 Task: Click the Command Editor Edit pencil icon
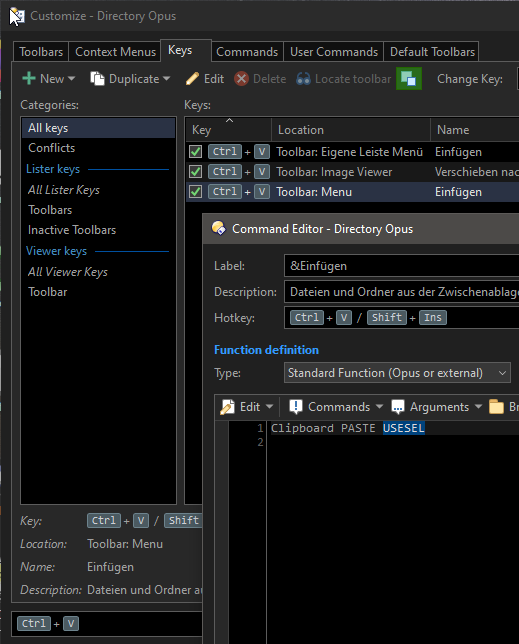coord(227,407)
